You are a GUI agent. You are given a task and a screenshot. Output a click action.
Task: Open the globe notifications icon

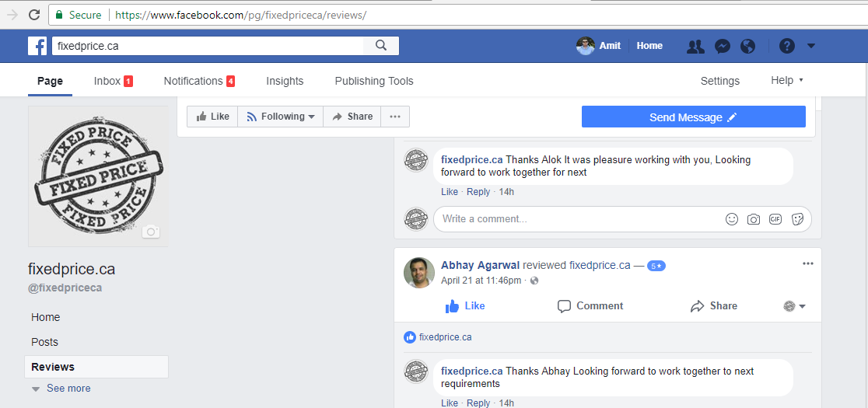point(747,46)
